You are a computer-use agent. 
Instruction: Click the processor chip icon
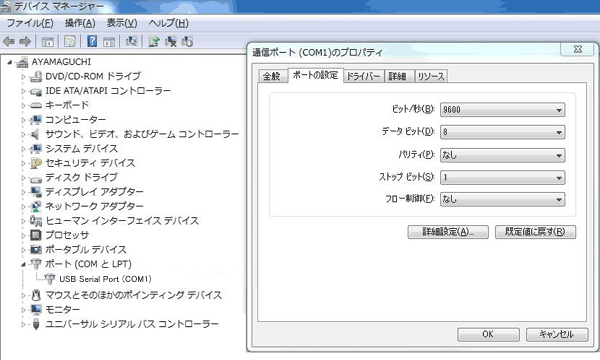coord(36,235)
